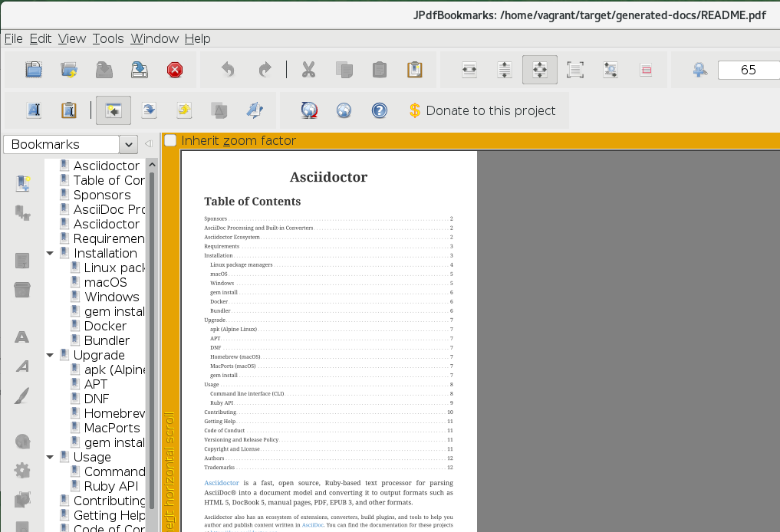Click the bookmarks tree vertical scrollbar
780x532 pixels.
(x=152, y=340)
